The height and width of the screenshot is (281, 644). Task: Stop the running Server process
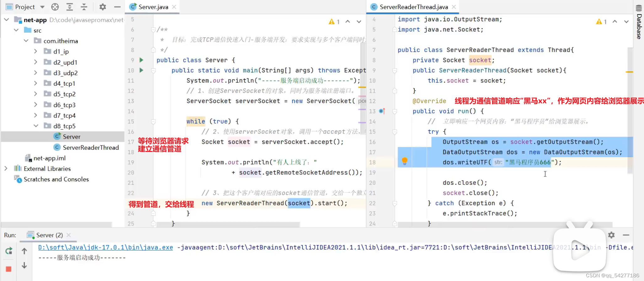tap(9, 269)
